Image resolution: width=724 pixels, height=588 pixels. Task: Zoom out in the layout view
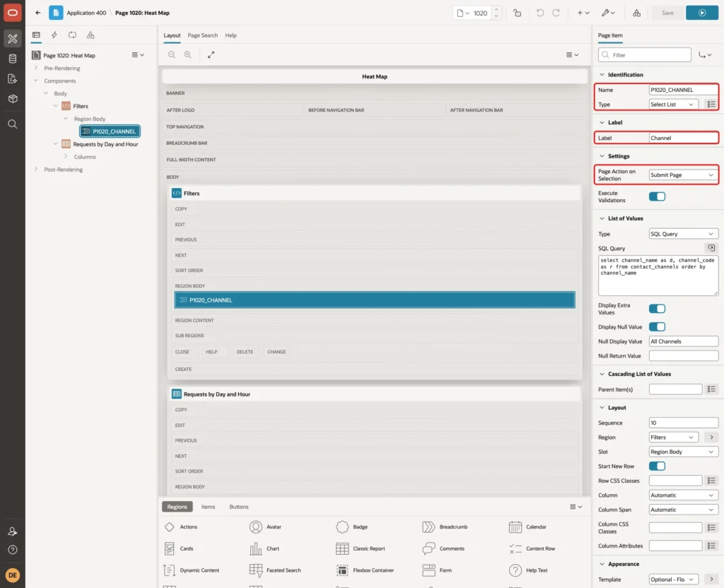172,54
